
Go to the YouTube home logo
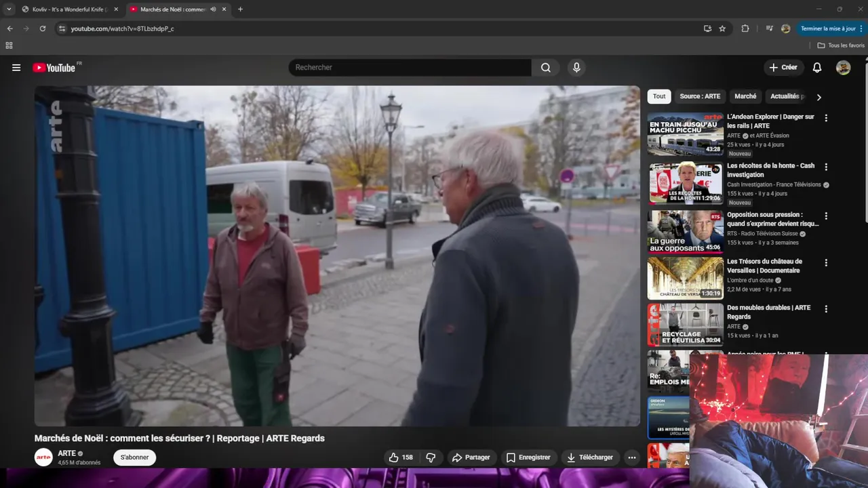[54, 68]
